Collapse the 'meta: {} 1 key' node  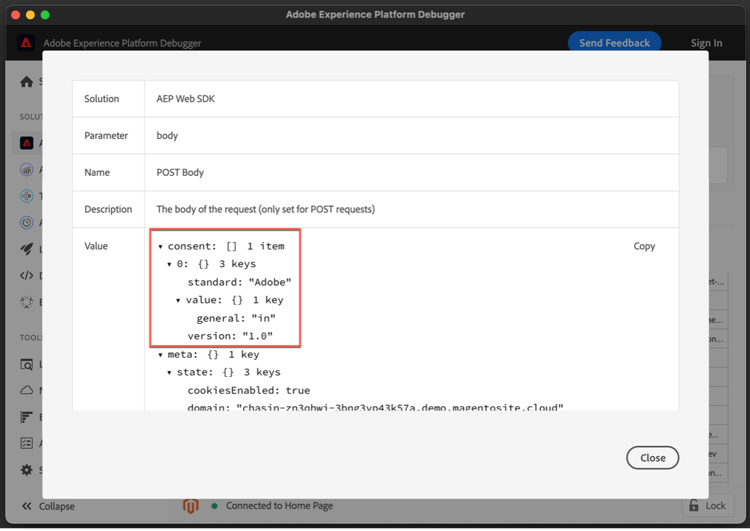(160, 355)
